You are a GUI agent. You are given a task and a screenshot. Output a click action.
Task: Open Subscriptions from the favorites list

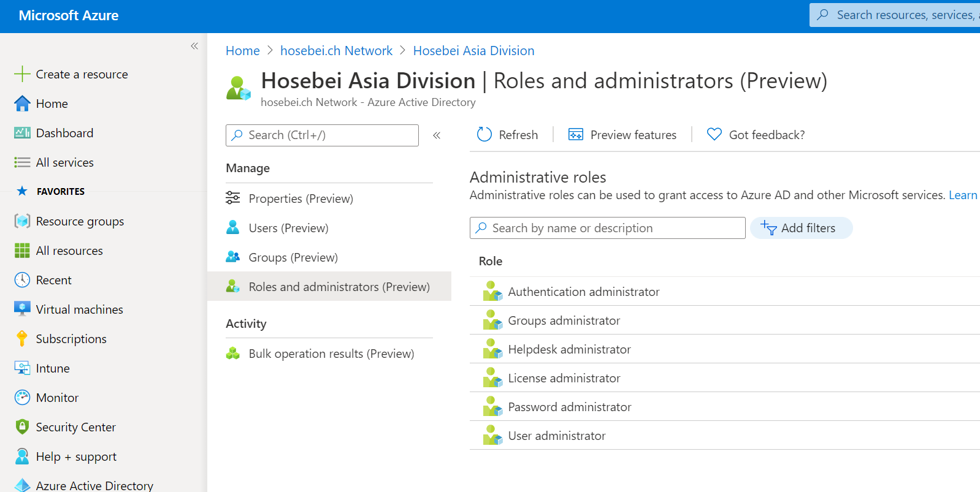click(71, 339)
